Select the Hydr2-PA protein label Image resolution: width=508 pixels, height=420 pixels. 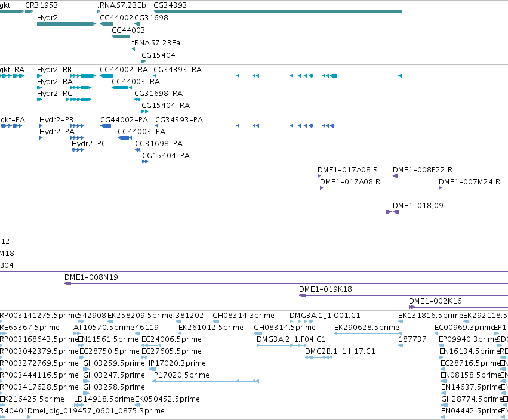pos(57,132)
